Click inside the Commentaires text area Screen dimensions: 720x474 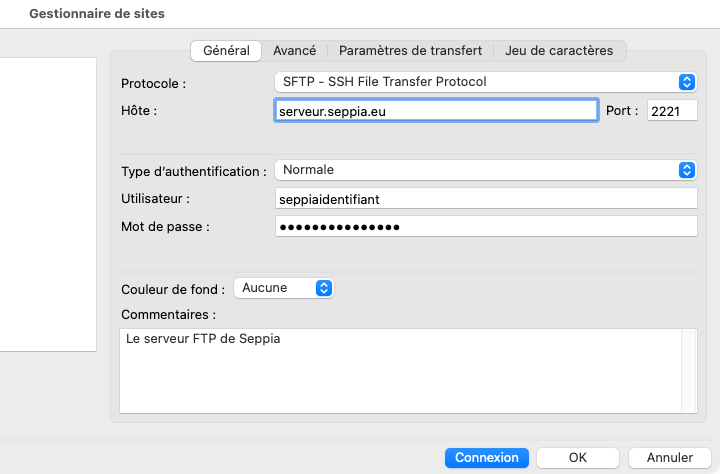400,370
